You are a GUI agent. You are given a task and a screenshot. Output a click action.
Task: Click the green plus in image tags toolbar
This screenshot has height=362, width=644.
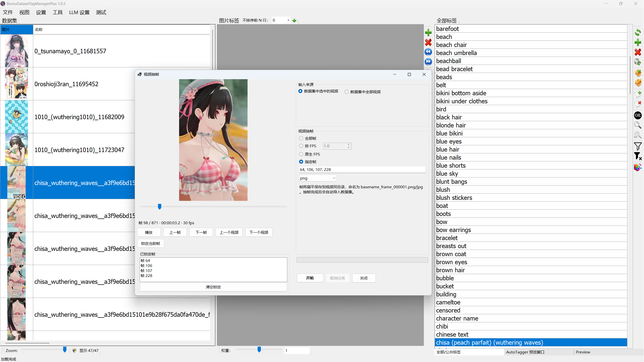pyautogui.click(x=428, y=32)
